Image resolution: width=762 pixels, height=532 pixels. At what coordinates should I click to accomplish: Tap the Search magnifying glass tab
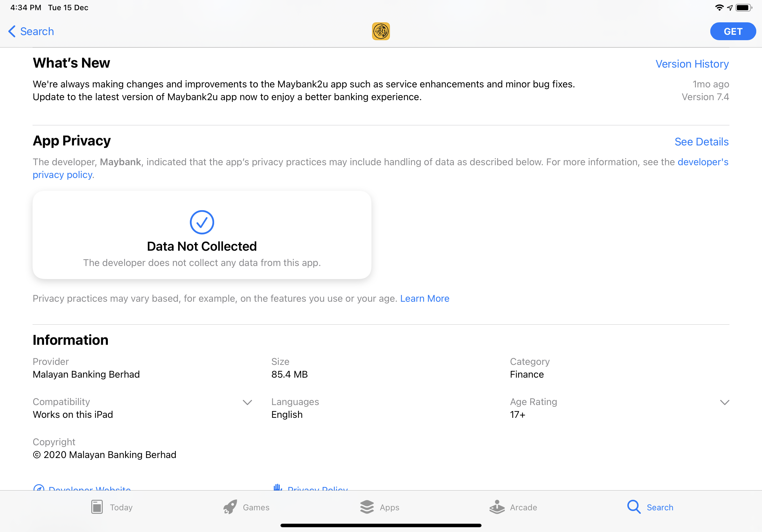point(633,507)
